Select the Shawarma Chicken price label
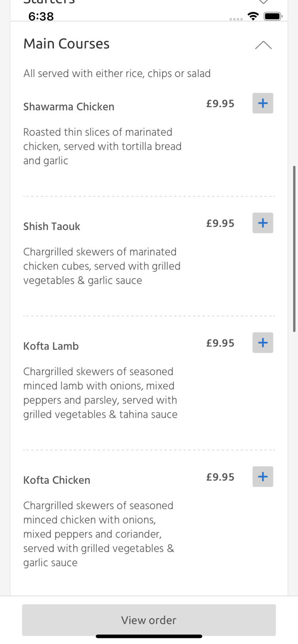 [x=220, y=103]
